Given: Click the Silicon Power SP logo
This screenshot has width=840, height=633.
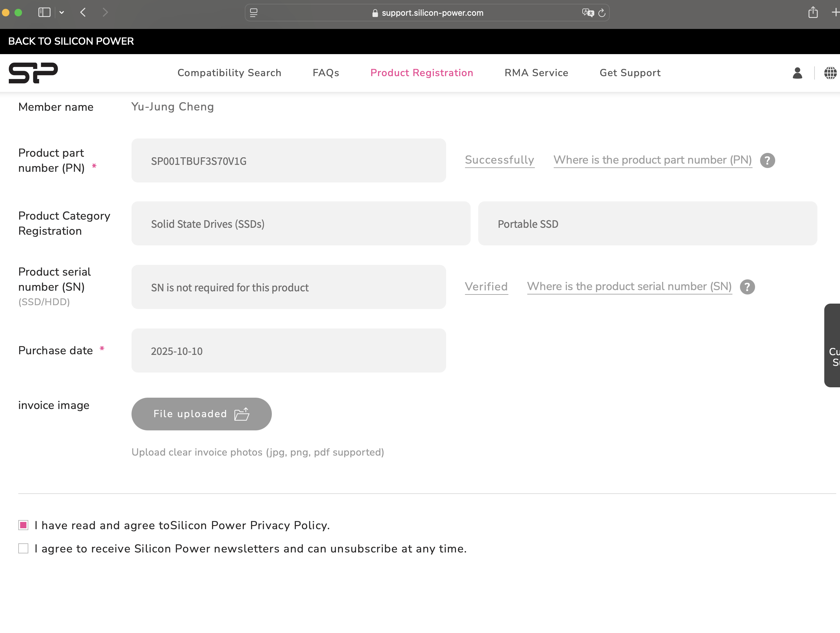Looking at the screenshot, I should pyautogui.click(x=33, y=73).
